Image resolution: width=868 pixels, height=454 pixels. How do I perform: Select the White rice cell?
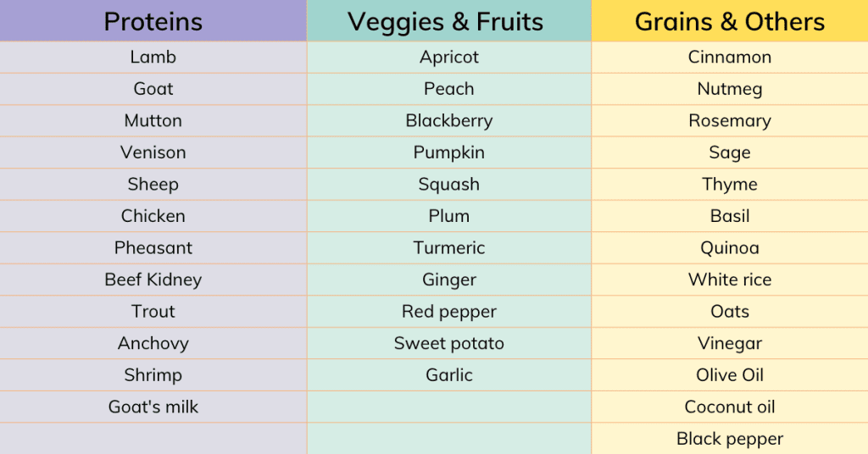[730, 280]
